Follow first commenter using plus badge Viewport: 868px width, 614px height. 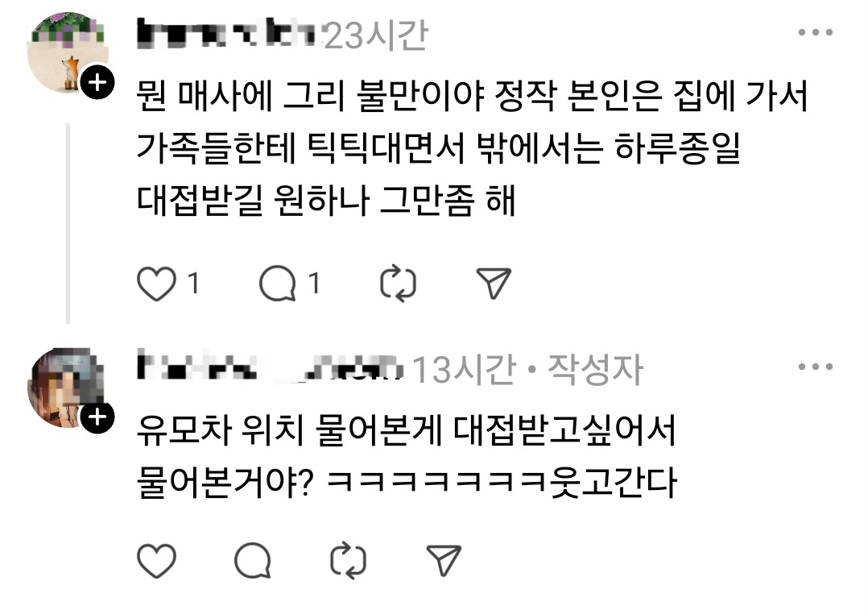pos(97,83)
